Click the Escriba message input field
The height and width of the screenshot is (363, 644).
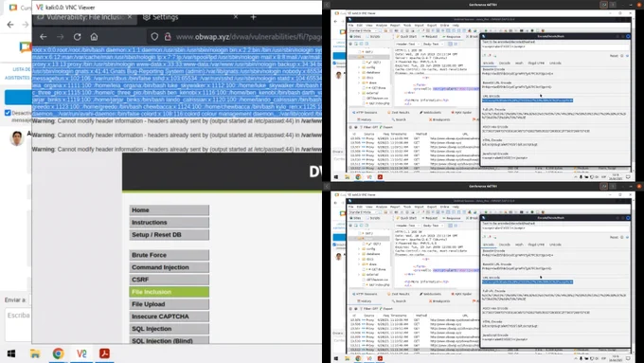point(19,325)
